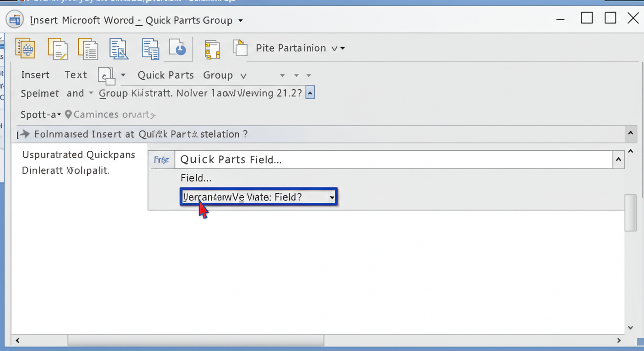This screenshot has width=644, height=351.
Task: Click the vertical scrollbar thumb on right
Action: [630, 213]
